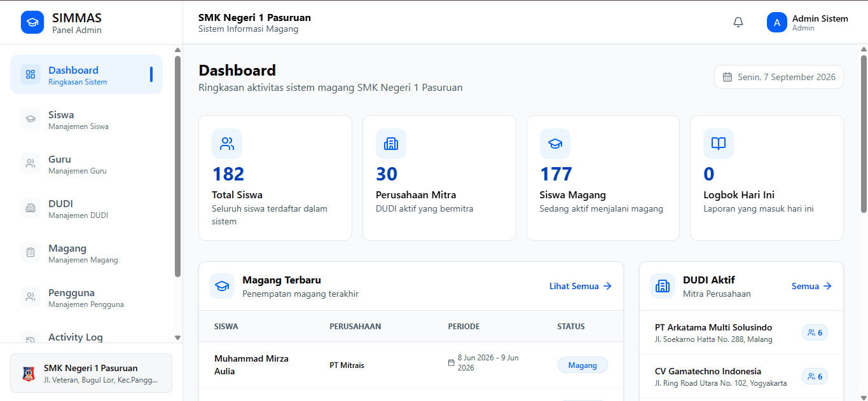Click the Perusahaan Mitra building icon
This screenshot has width=868, height=401.
pyautogui.click(x=391, y=144)
